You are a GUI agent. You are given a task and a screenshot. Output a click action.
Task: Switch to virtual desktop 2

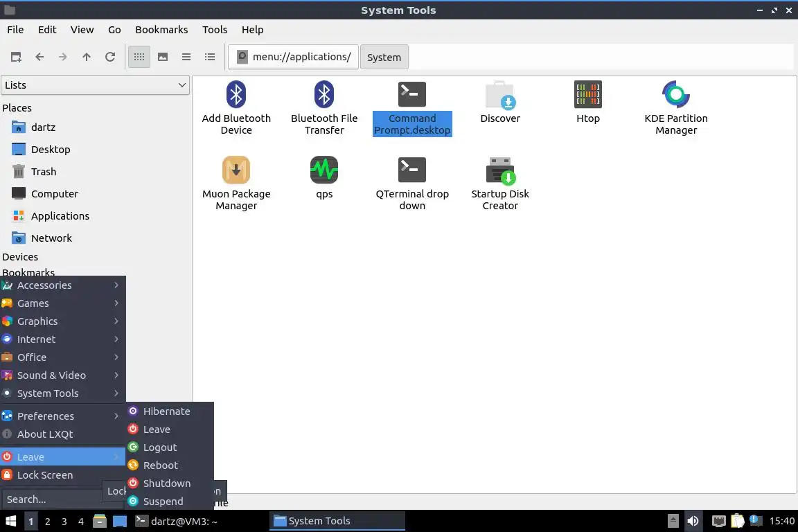pos(47,522)
